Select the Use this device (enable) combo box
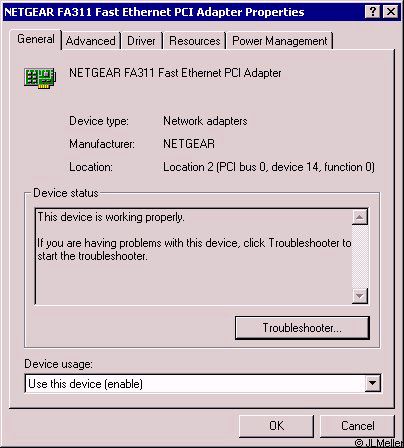 point(203,384)
